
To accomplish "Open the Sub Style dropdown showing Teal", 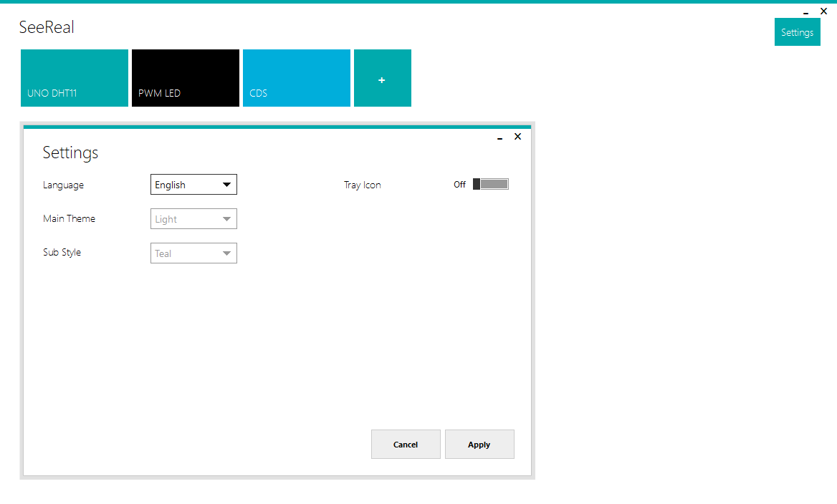I will pyautogui.click(x=193, y=253).
